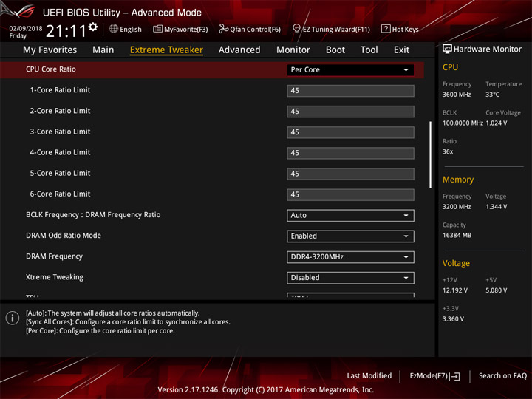Open DRAM Odd Ratio Mode dropdown
The height and width of the screenshot is (399, 532).
tap(350, 236)
